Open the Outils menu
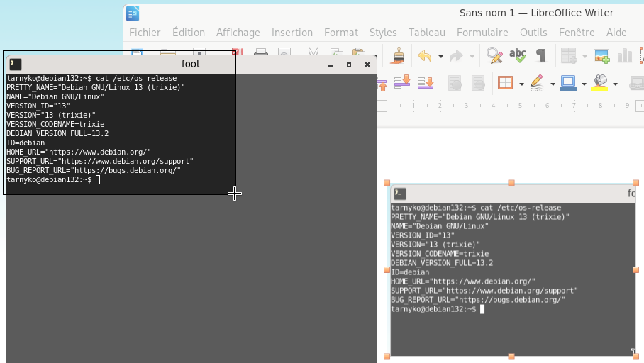This screenshot has height=363, width=644. (533, 33)
